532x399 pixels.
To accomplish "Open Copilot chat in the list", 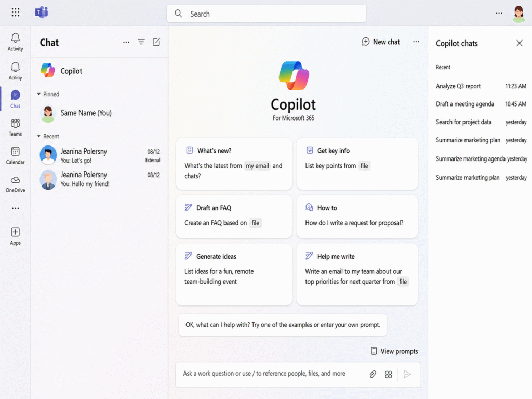I will click(x=99, y=71).
